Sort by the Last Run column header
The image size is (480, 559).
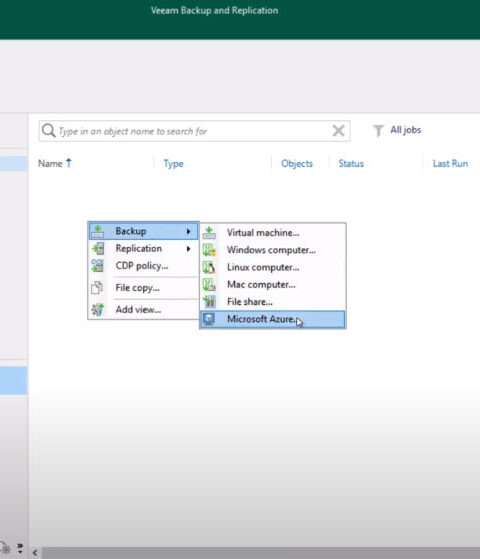pos(450,164)
